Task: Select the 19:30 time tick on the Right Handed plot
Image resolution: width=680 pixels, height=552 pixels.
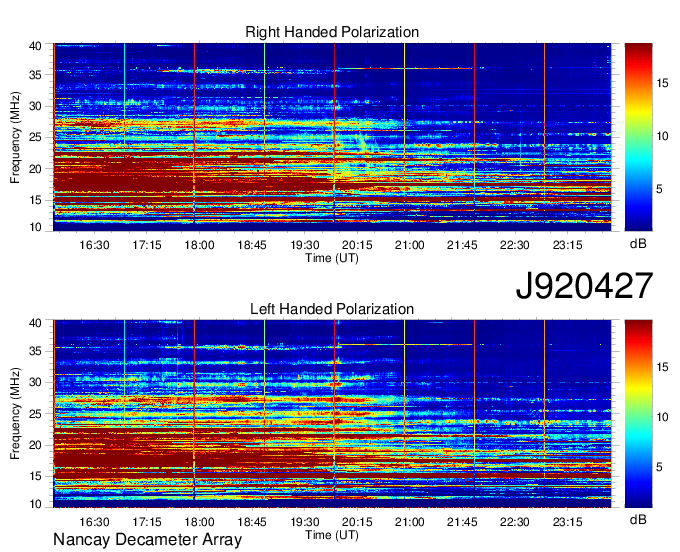Action: tap(305, 245)
